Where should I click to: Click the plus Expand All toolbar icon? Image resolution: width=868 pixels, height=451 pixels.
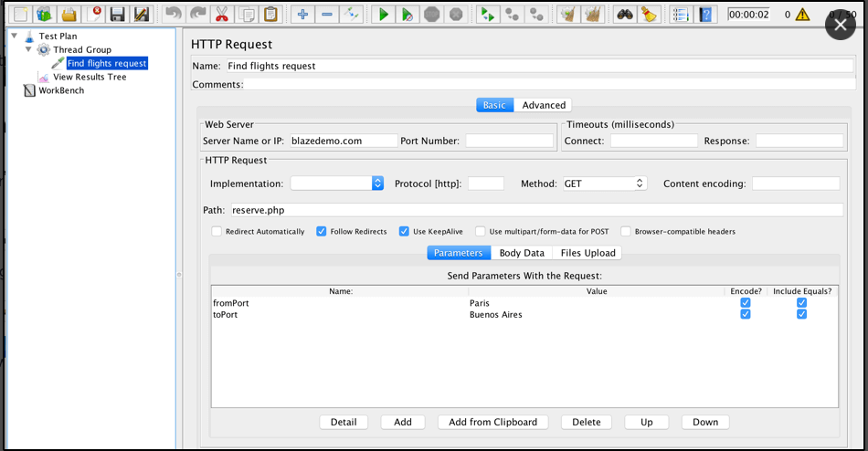point(302,15)
